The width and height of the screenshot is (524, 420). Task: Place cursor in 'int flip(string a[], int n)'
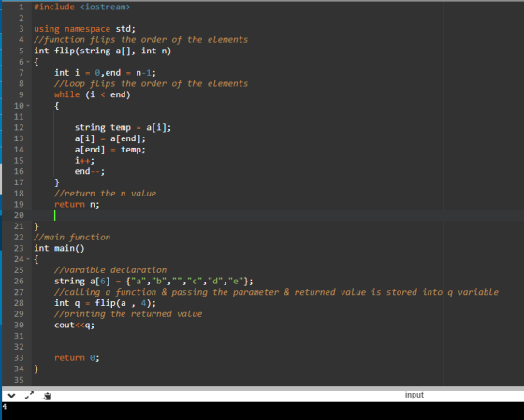point(102,51)
